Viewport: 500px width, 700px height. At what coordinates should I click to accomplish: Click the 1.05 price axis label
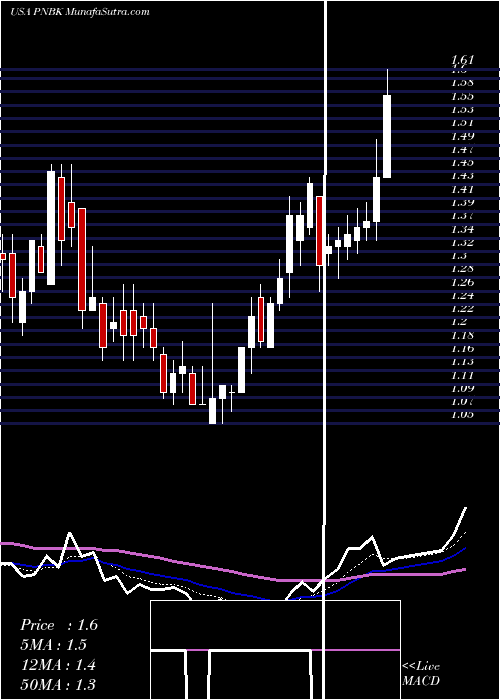[x=462, y=415]
